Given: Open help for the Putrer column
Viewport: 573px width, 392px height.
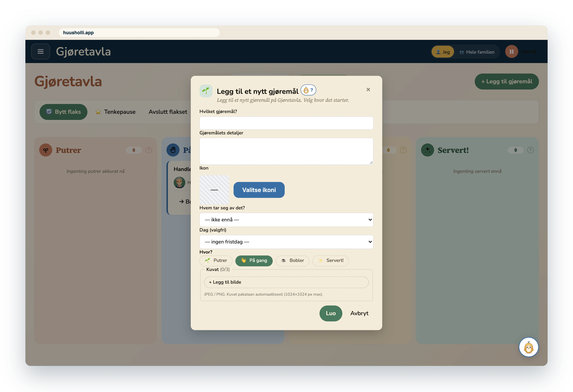Looking at the screenshot, I should coord(149,150).
